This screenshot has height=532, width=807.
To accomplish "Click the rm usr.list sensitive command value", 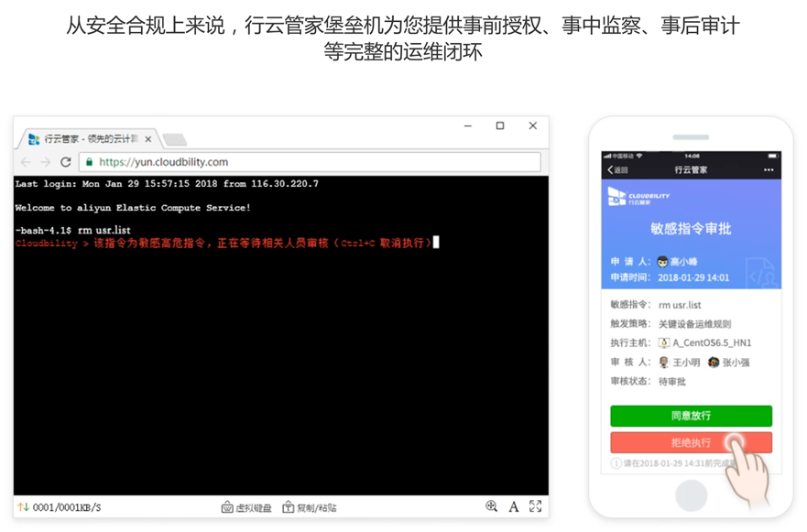I will 680,305.
